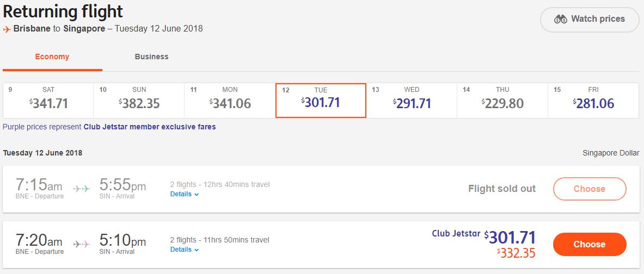Select Wednesday 13 fare at $291.71
Viewport: 644px width, 274px height.
pos(412,101)
